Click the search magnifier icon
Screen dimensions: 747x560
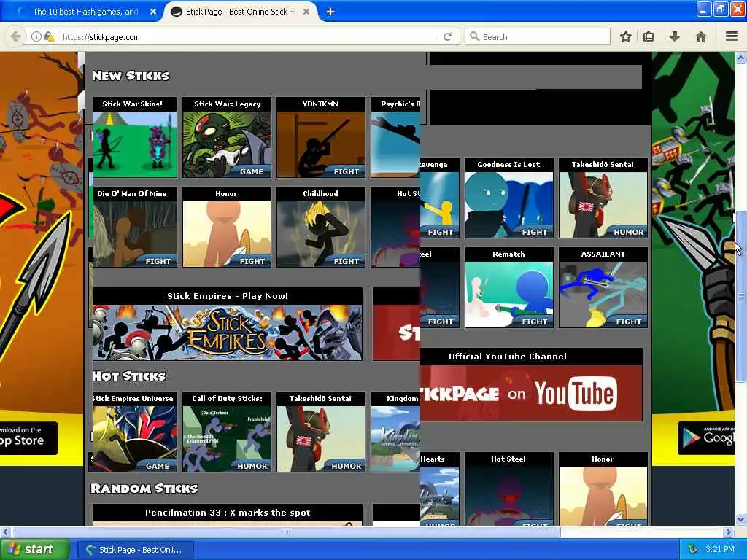tap(474, 36)
